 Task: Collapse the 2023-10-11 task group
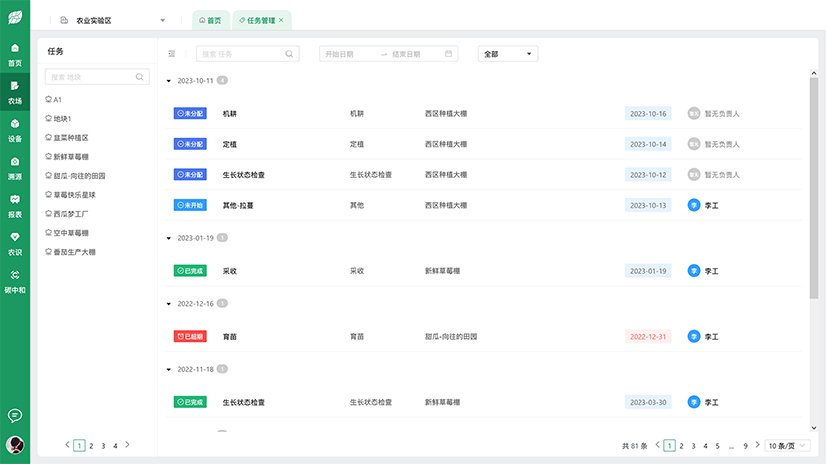(x=168, y=80)
